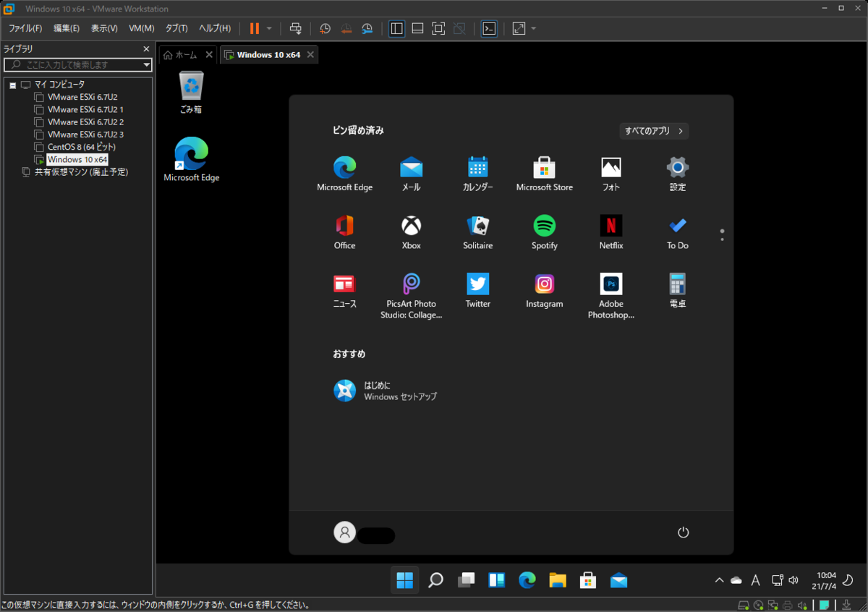The height and width of the screenshot is (612, 868).
Task: Toggle the thumbnail bar view
Action: 417,28
